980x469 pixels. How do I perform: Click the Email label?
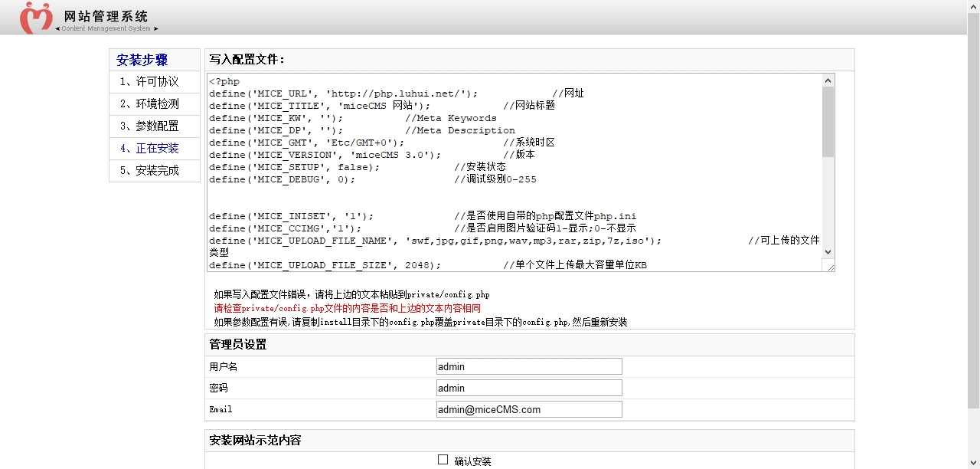point(220,409)
